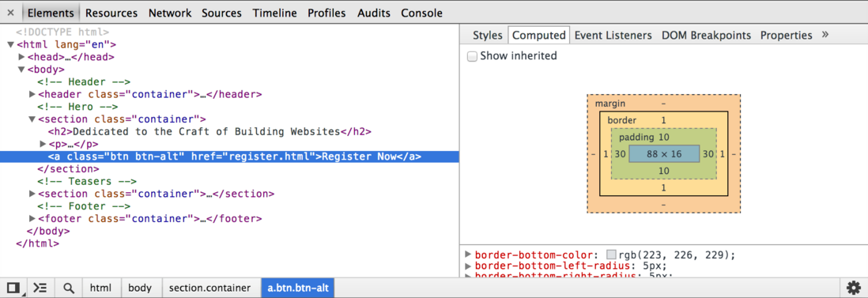Select the closing </html> tag line

click(38, 243)
